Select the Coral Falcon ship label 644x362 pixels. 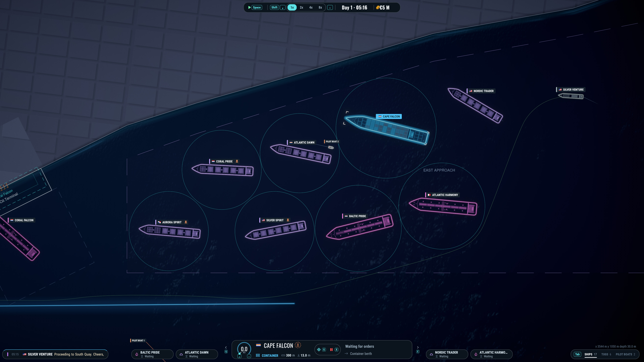click(21, 220)
